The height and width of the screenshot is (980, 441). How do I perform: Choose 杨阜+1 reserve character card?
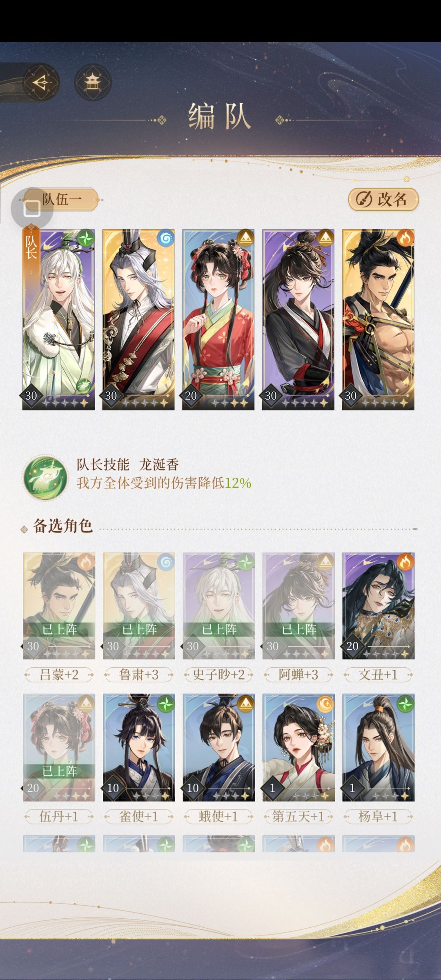[379, 748]
